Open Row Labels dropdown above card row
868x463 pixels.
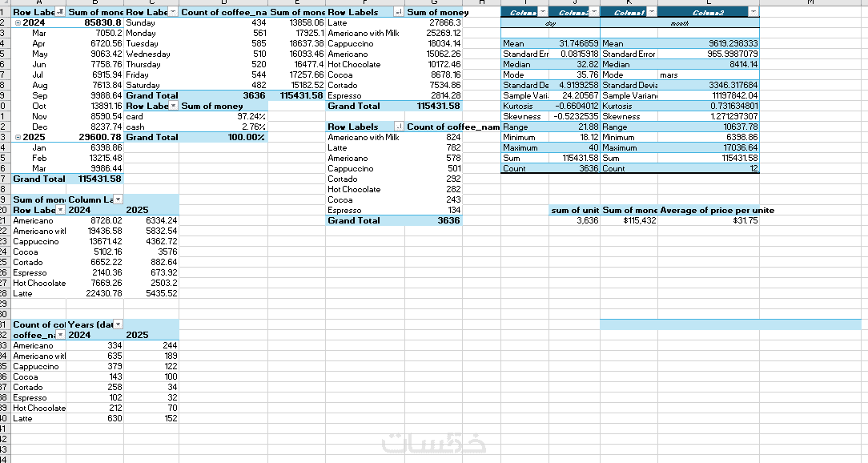pyautogui.click(x=173, y=106)
